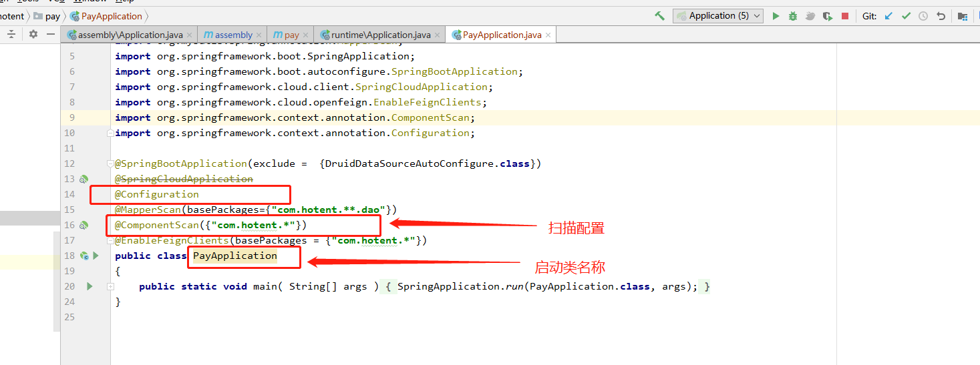
Task: Run with coverage using the shield icon
Action: pyautogui.click(x=828, y=16)
